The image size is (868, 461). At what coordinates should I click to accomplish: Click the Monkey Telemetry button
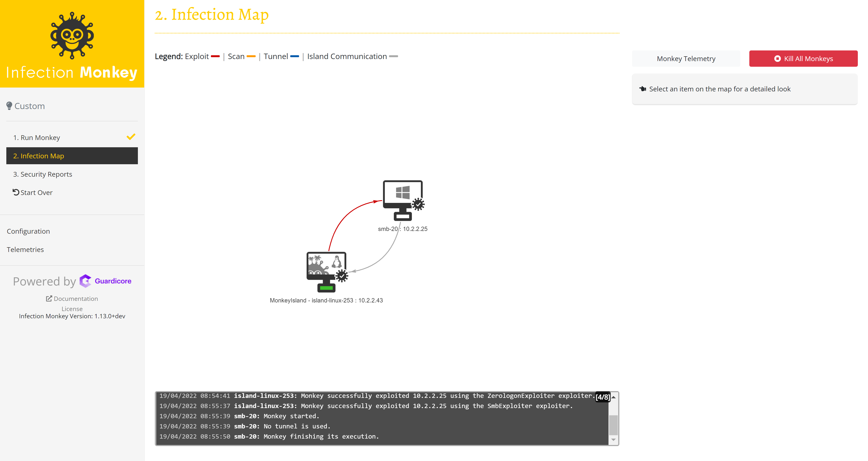tap(686, 58)
